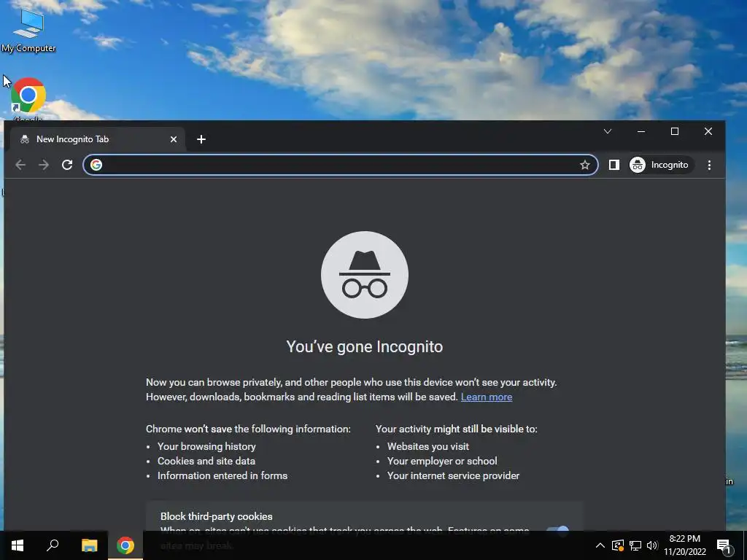The image size is (747, 560).
Task: Click "Information entered in forms" item
Action: (x=222, y=475)
